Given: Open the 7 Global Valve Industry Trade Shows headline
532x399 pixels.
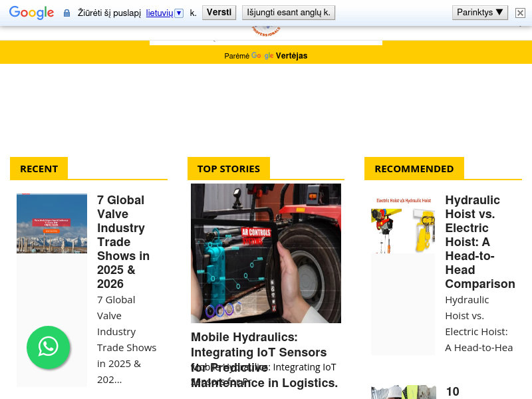Looking at the screenshot, I should [x=124, y=242].
